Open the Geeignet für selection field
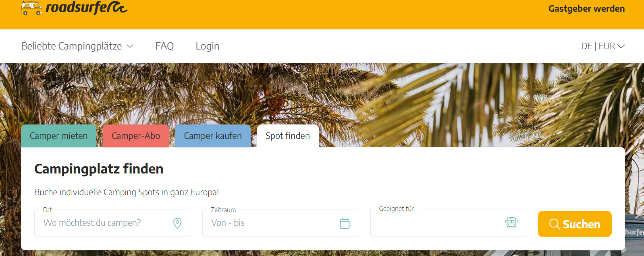 point(448,222)
